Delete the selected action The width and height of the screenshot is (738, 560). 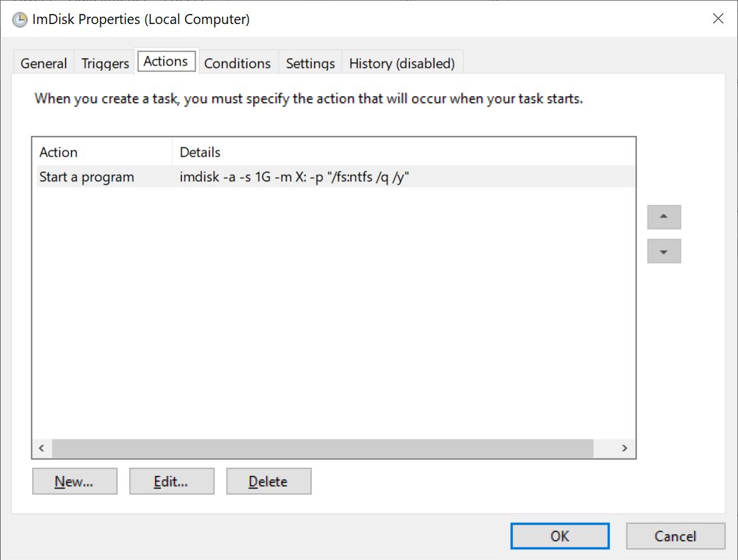click(x=268, y=481)
